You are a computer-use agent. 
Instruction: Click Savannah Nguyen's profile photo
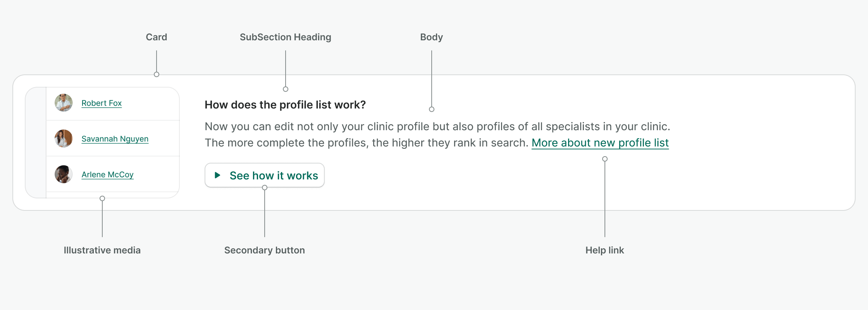coord(64,138)
